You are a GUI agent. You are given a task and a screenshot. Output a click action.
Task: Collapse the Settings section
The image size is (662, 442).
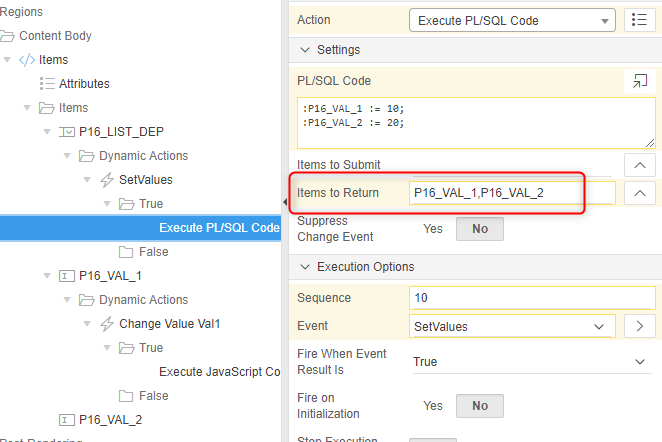[x=305, y=50]
